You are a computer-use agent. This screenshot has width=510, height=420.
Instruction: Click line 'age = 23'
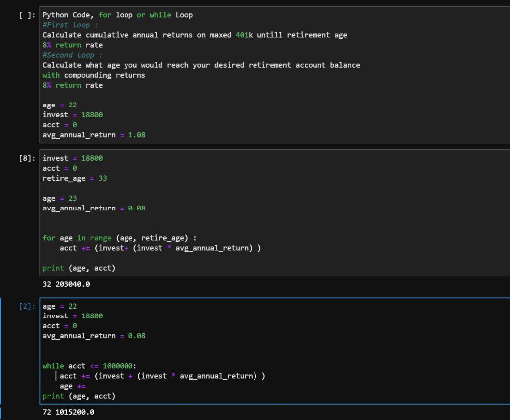60,198
